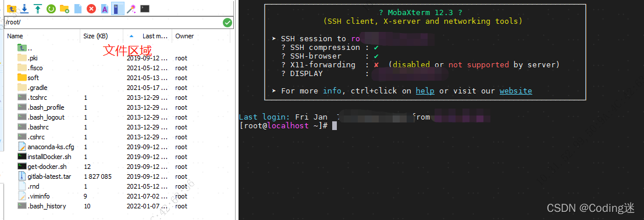Open terminal here using black console icon
The width and height of the screenshot is (644, 220).
(145, 8)
